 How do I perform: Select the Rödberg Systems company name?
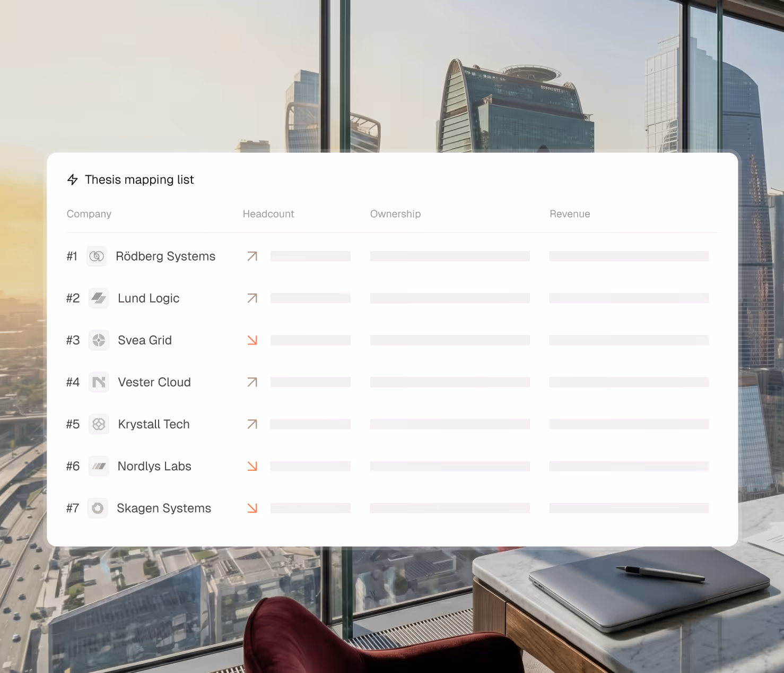click(x=165, y=256)
